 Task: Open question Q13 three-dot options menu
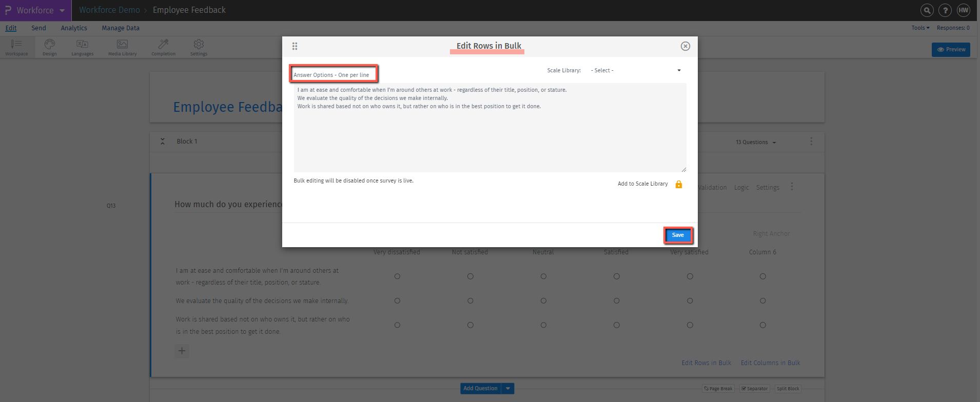tap(792, 187)
